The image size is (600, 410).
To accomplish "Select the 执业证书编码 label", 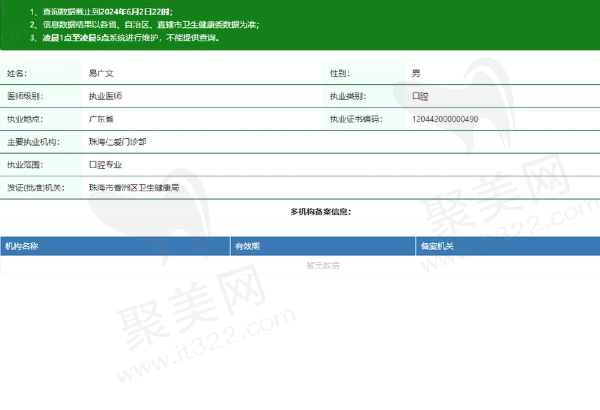I will (x=356, y=119).
